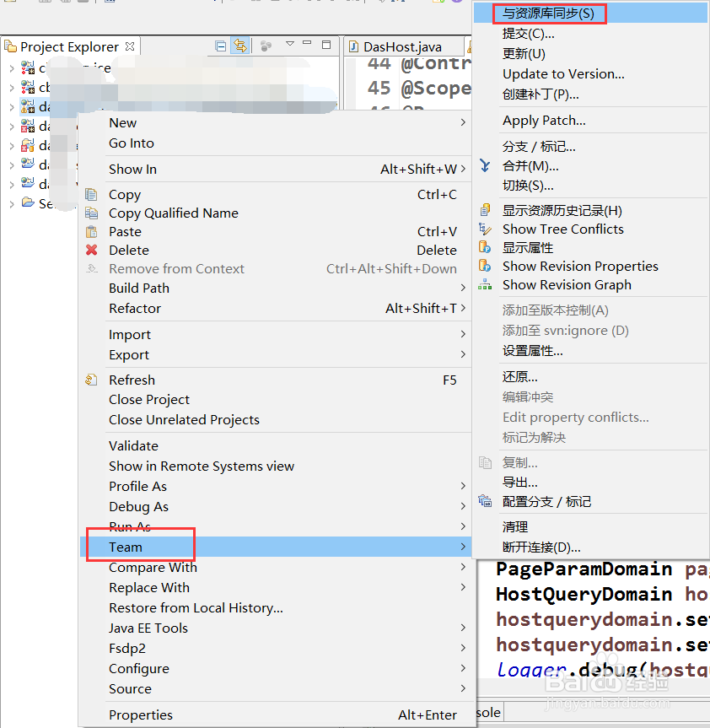Click the red Delete cross icon

coord(91,250)
